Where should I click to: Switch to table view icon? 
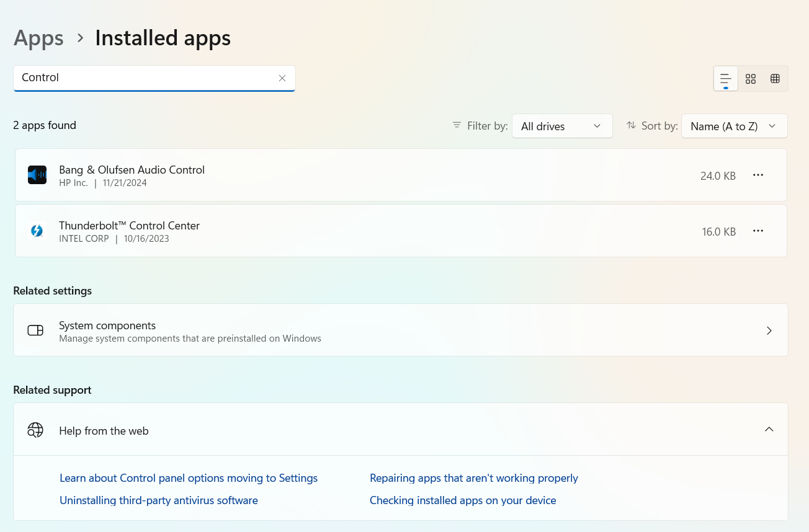[x=775, y=79]
